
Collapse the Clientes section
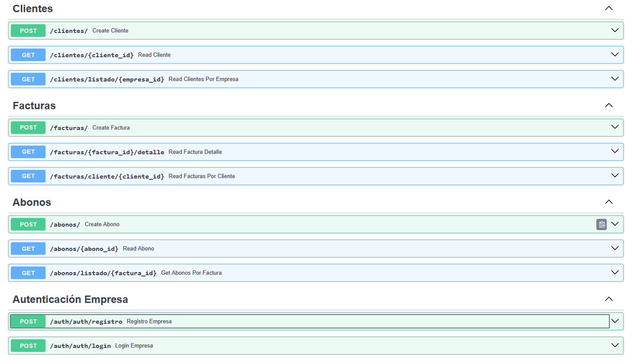coord(608,9)
